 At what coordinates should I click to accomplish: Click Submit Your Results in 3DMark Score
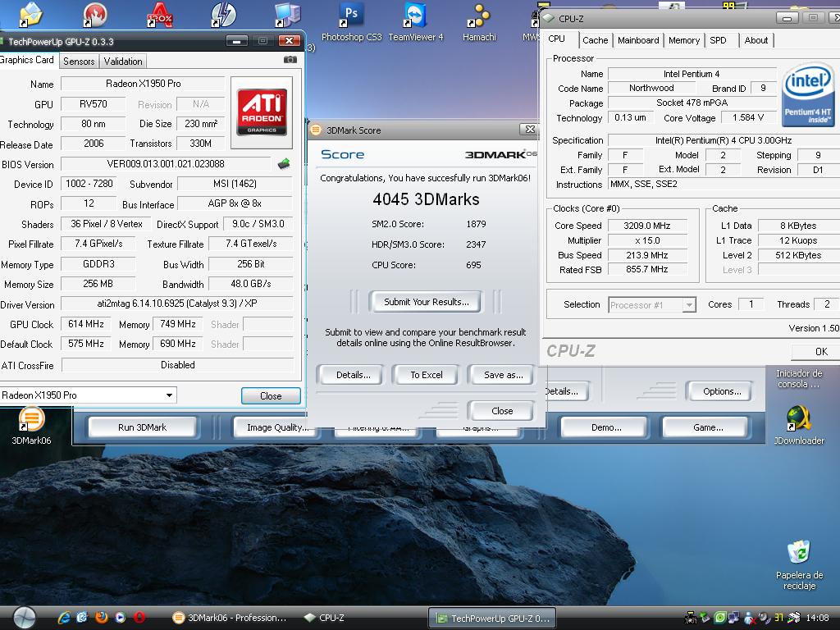pyautogui.click(x=426, y=302)
